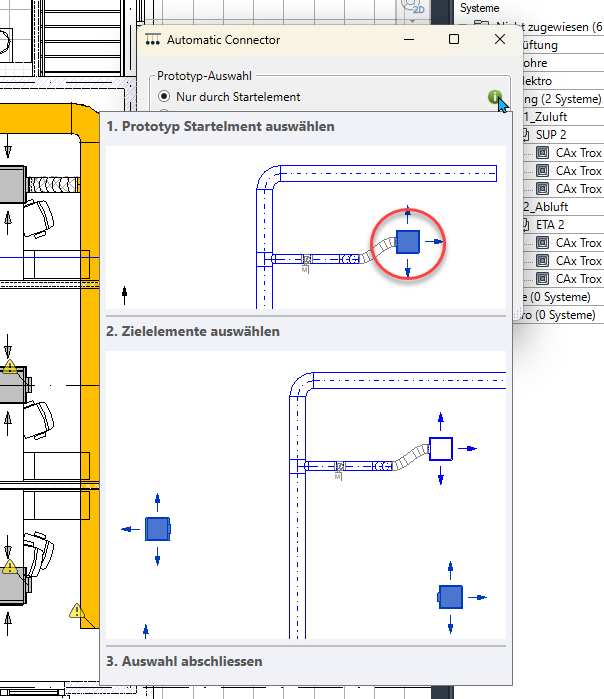Click the warning triangle on the orange wall strip
Image resolution: width=604 pixels, height=699 pixels.
(x=76, y=610)
